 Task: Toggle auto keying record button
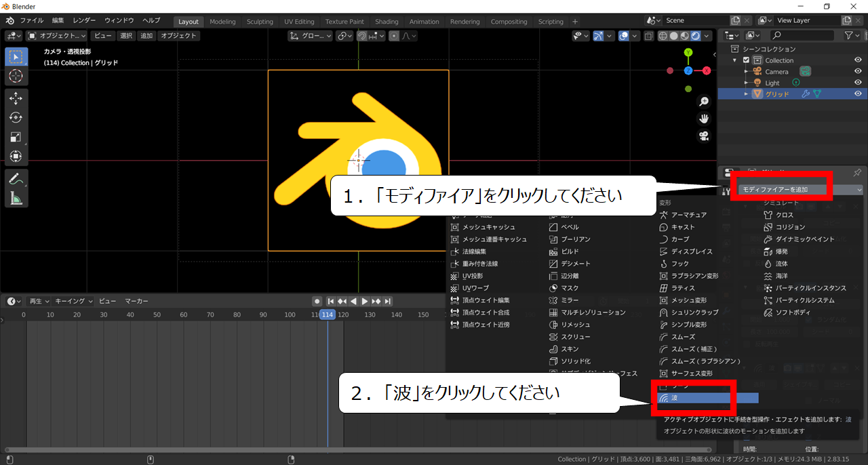317,301
